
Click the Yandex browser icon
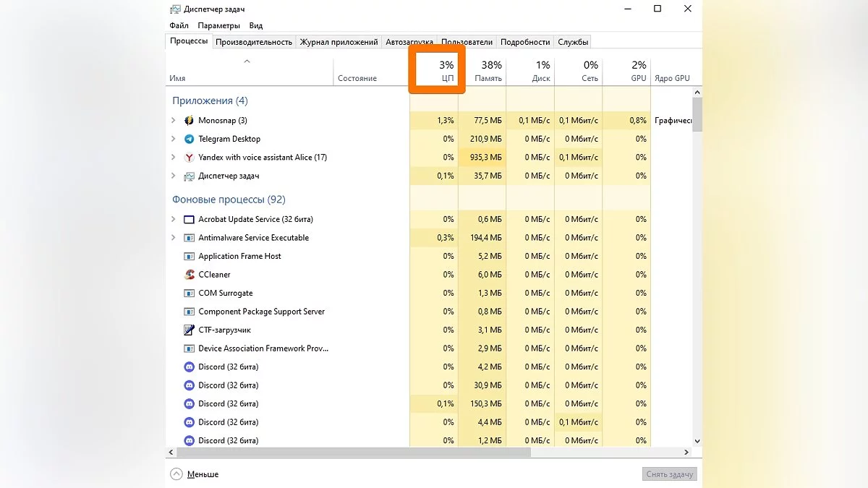pos(189,158)
